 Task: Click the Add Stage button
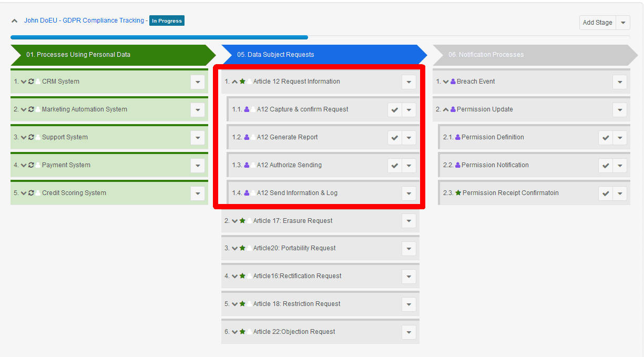tap(597, 23)
